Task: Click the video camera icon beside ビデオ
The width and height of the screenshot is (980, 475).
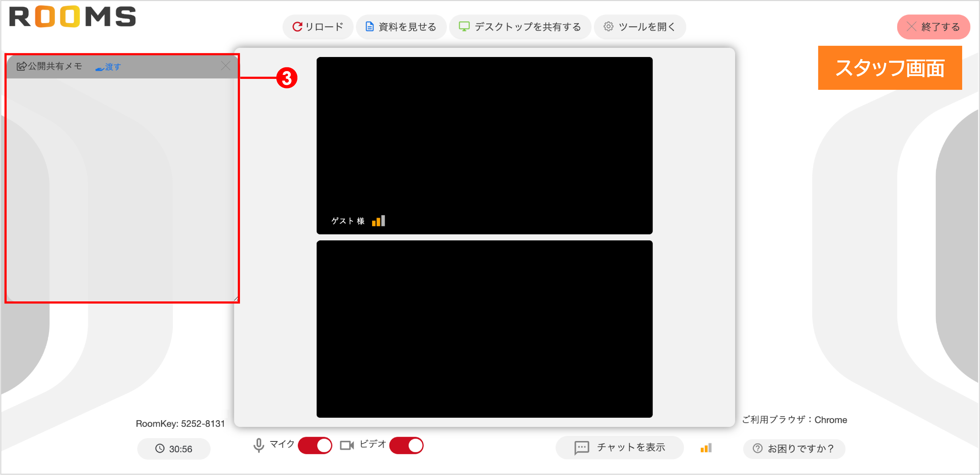Action: click(347, 445)
